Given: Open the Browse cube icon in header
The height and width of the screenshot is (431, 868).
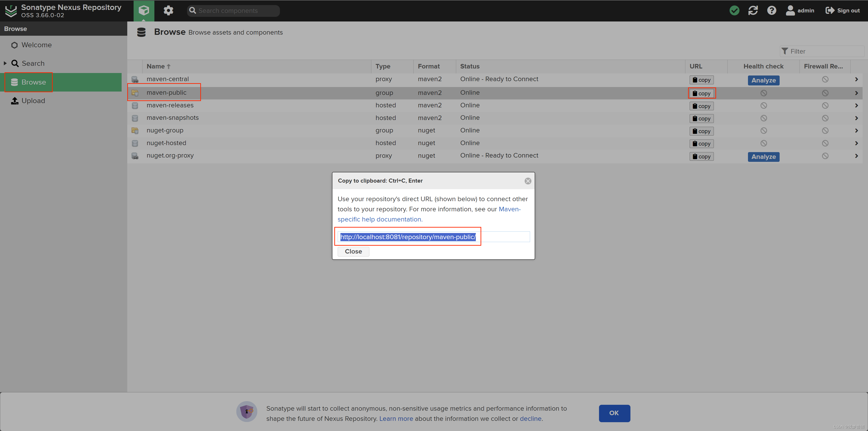Looking at the screenshot, I should click(144, 10).
